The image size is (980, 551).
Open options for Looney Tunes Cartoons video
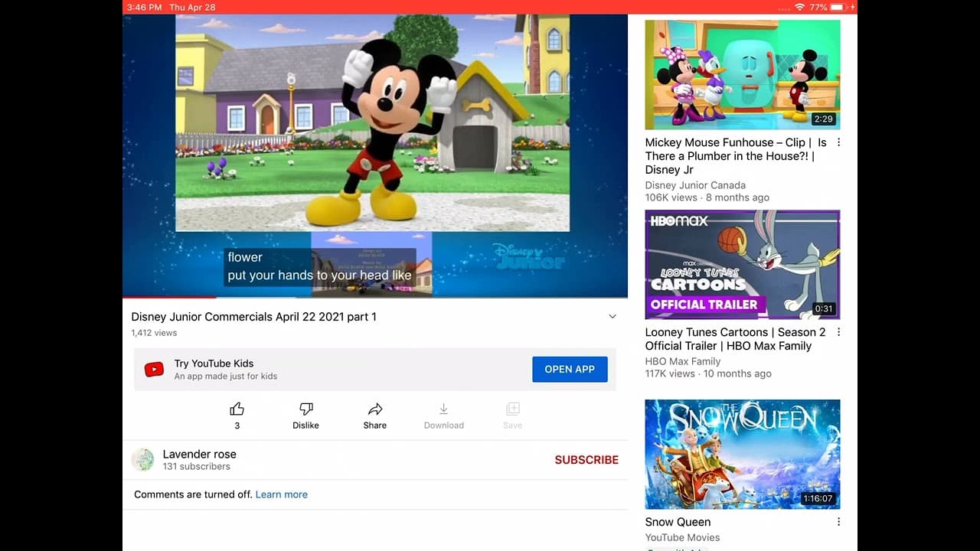tap(838, 332)
